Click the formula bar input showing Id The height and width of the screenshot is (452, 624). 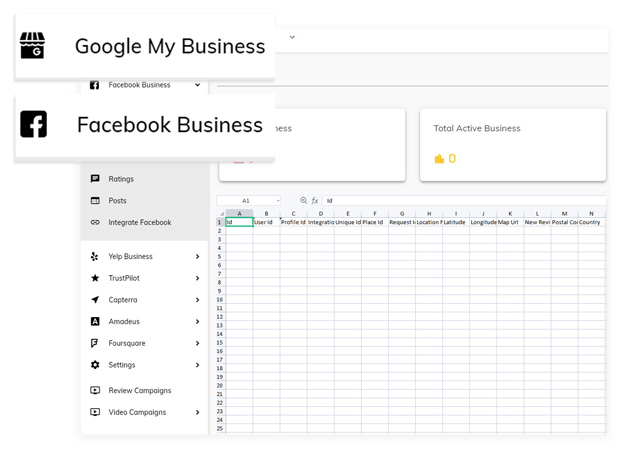click(464, 201)
